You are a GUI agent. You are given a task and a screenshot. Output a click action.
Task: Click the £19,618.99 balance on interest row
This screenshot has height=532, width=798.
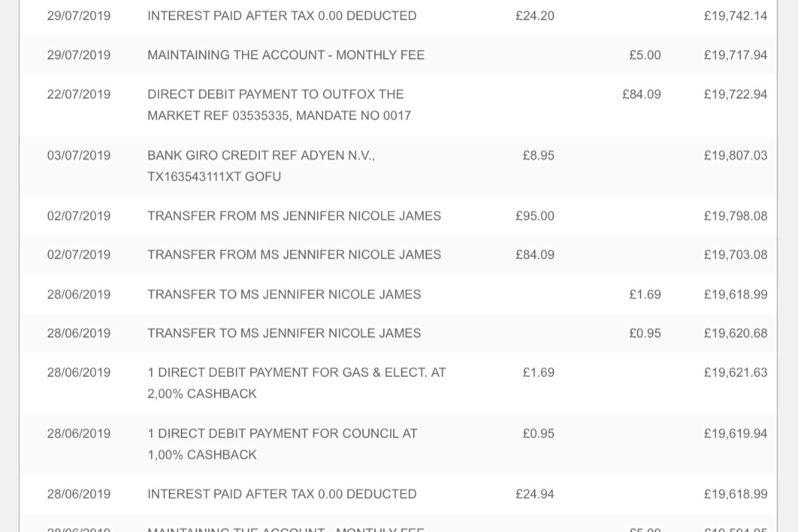tap(735, 494)
